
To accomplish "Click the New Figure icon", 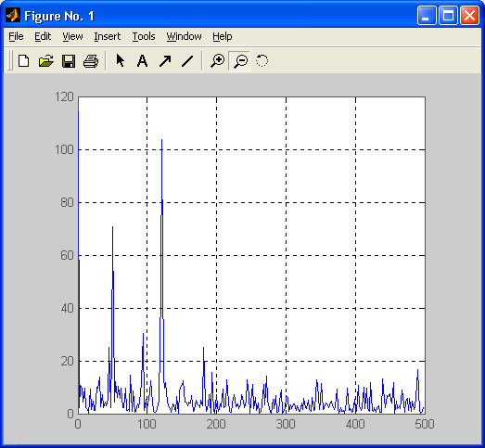I will [x=24, y=60].
